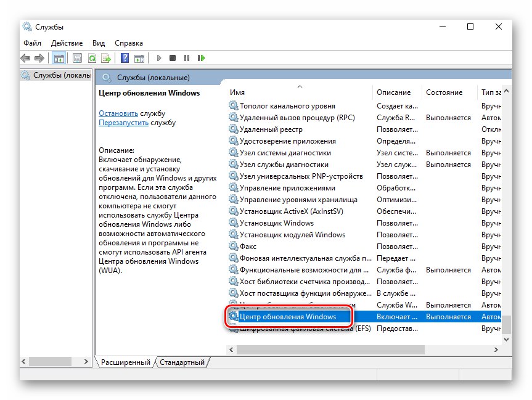Click services list horizontal scroll left arrow
This screenshot has width=532, height=400.
(x=231, y=349)
